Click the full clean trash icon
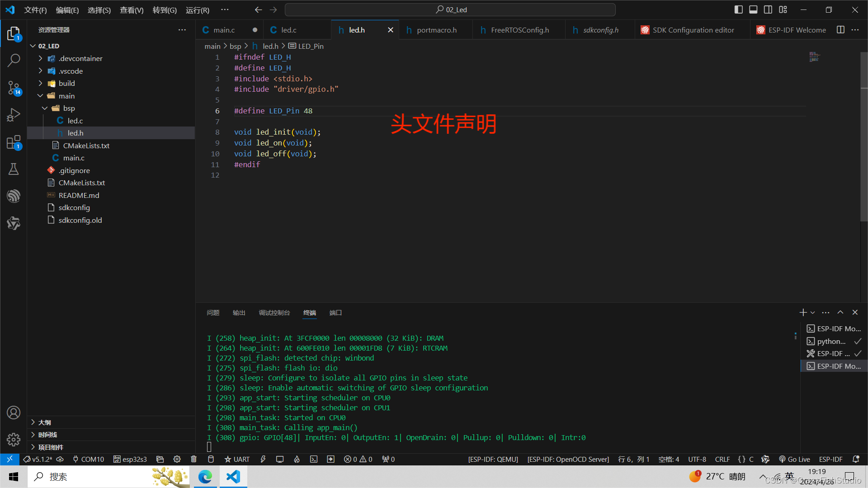The width and height of the screenshot is (868, 488). (x=194, y=459)
